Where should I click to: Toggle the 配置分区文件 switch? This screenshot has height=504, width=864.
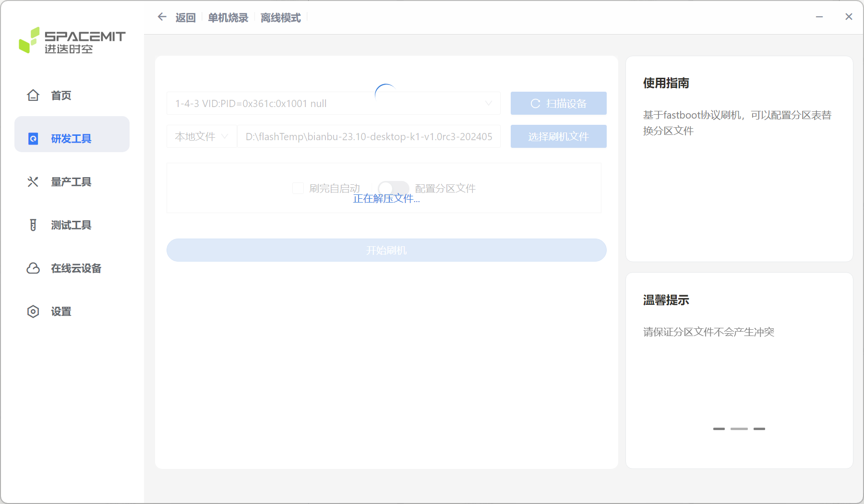click(393, 188)
